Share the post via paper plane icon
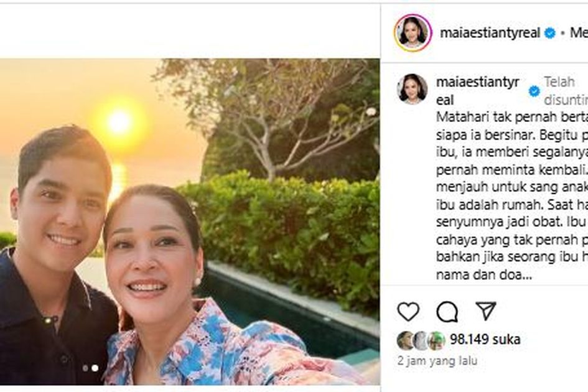 click(485, 310)
